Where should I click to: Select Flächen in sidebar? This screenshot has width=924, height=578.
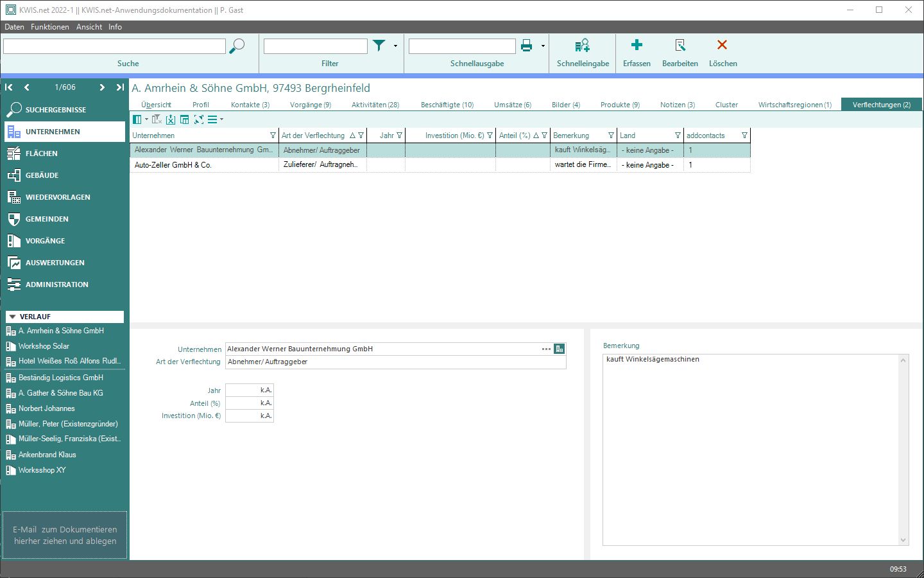64,153
